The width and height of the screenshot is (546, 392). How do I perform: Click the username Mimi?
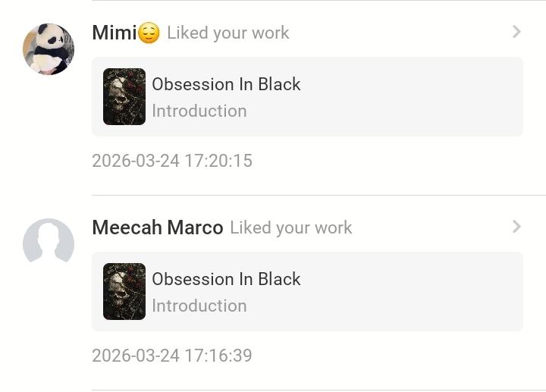coord(114,33)
